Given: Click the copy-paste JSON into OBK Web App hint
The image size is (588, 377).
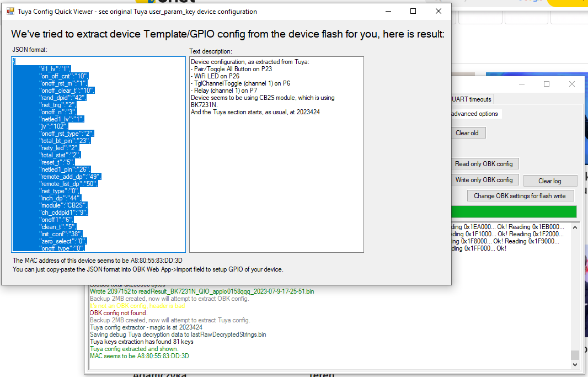Looking at the screenshot, I should coord(148,269).
